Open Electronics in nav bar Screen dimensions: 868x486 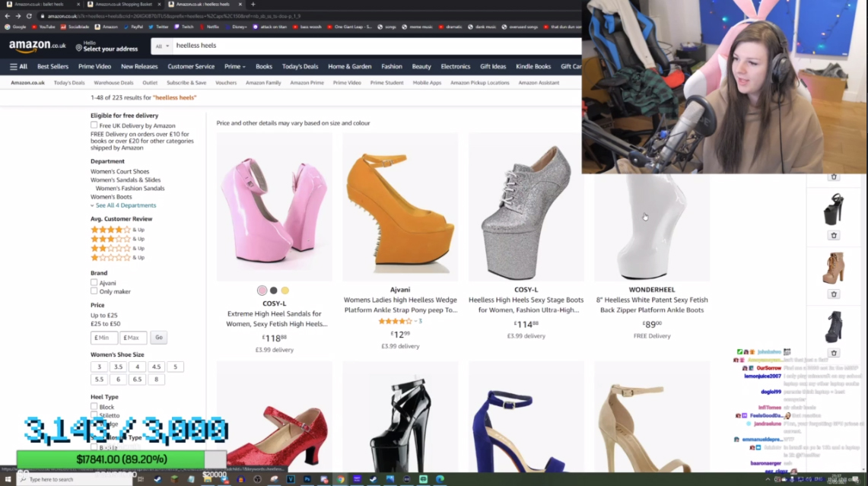(455, 66)
